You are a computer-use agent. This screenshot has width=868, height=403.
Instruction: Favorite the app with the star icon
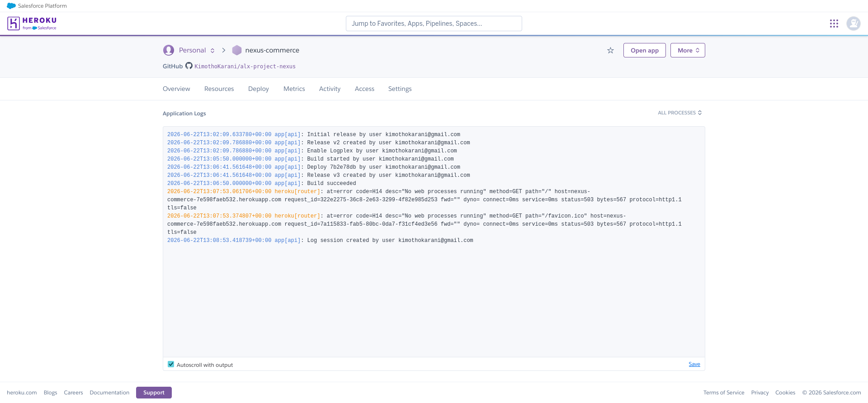(610, 50)
